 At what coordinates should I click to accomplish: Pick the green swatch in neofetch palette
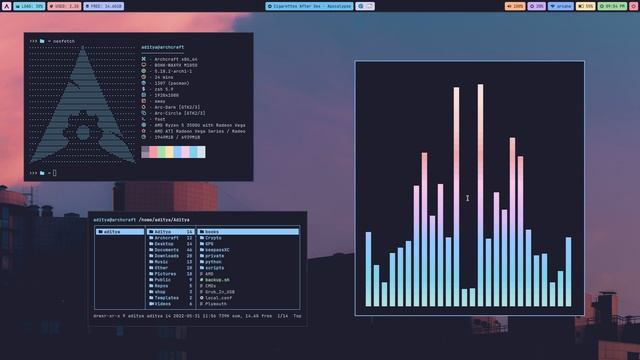click(x=162, y=152)
